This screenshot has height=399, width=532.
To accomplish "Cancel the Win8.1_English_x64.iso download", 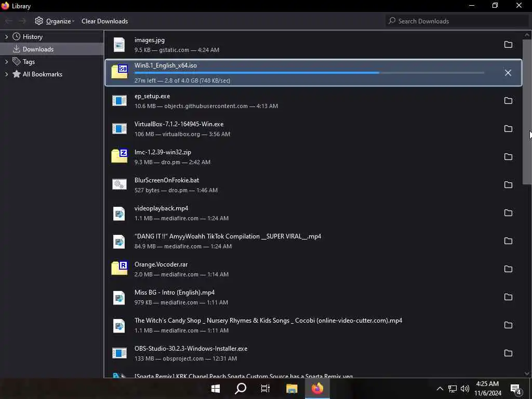I will click(508, 73).
